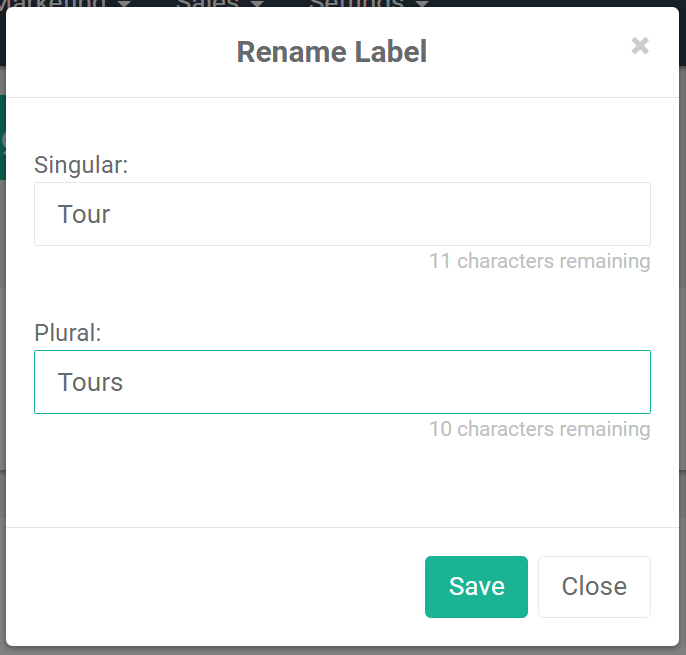
Task: Open the Sales menu in navbar
Action: (207, 4)
